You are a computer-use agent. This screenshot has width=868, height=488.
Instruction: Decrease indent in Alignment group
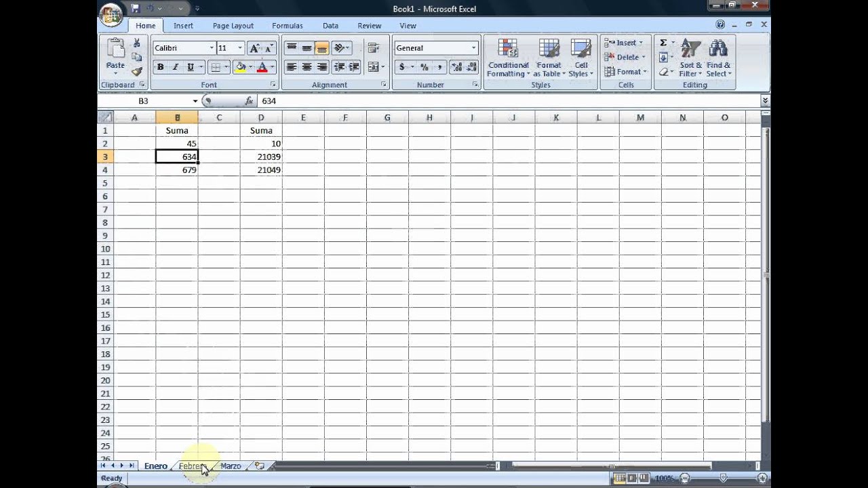[x=338, y=67]
